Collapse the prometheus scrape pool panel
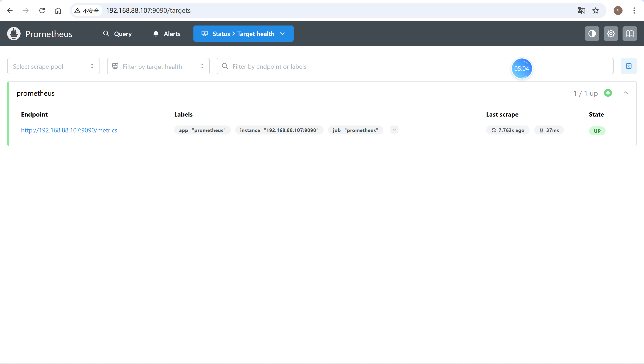This screenshot has width=644, height=364. pos(626,93)
